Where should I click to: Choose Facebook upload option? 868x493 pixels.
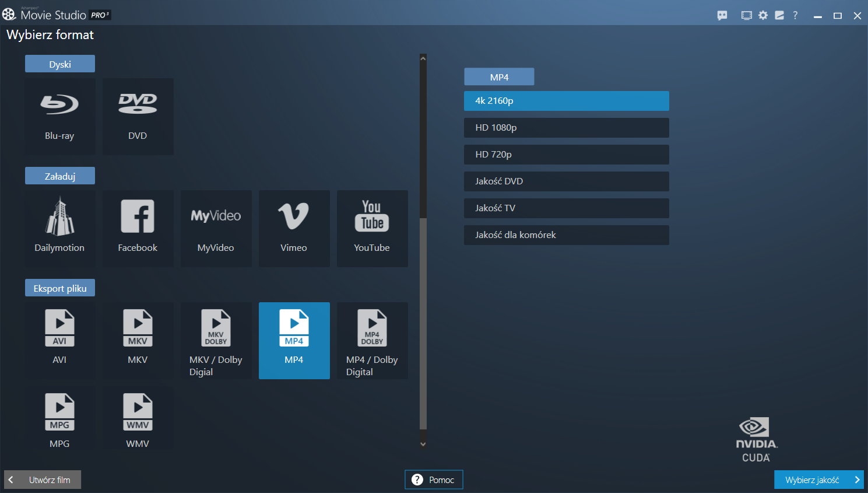tap(138, 229)
